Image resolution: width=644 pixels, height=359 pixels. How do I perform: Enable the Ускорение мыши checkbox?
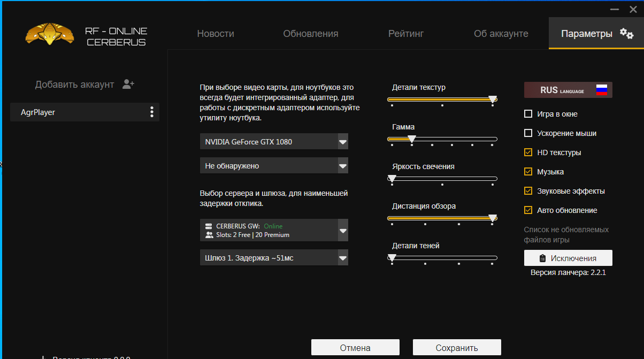coord(528,133)
